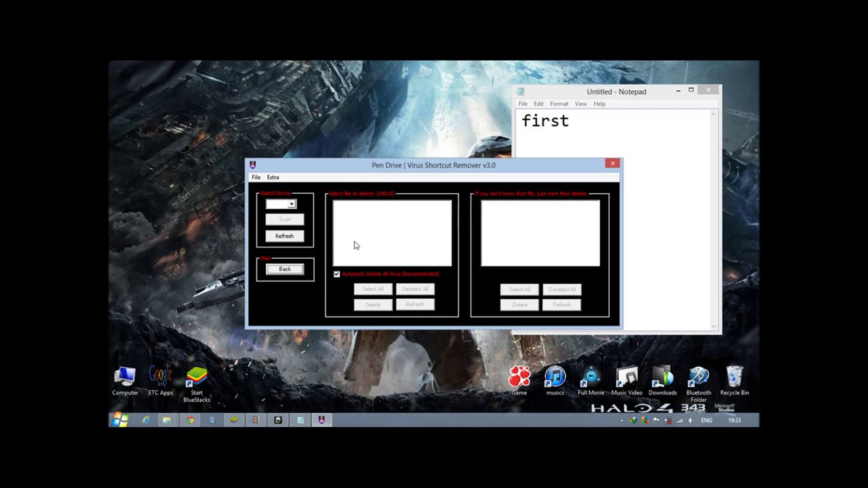Click the ENG language indicator
This screenshot has height=488, width=868.
point(707,420)
